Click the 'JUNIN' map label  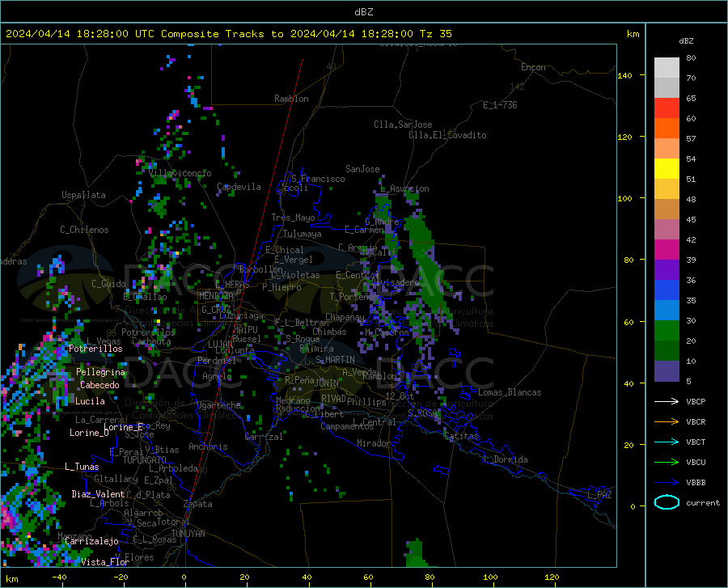(327, 383)
